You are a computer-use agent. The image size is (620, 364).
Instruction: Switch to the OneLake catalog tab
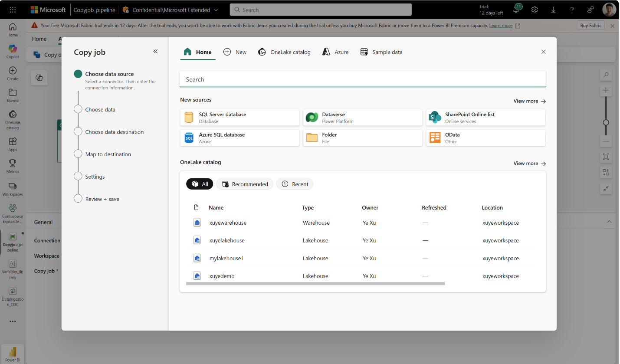[x=284, y=52]
